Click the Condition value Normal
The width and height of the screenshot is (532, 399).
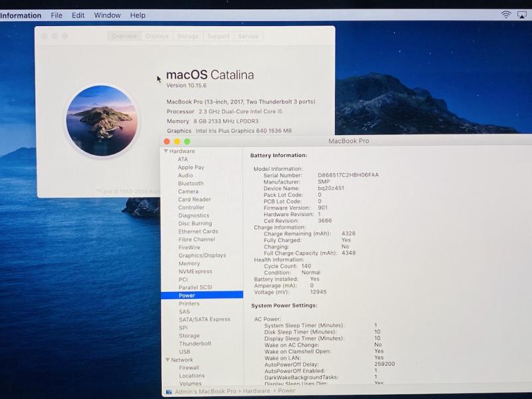(x=311, y=273)
